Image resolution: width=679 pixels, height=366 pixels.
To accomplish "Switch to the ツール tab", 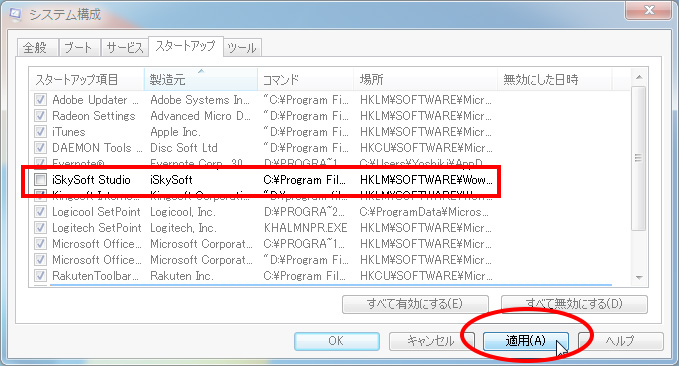I will 242,48.
